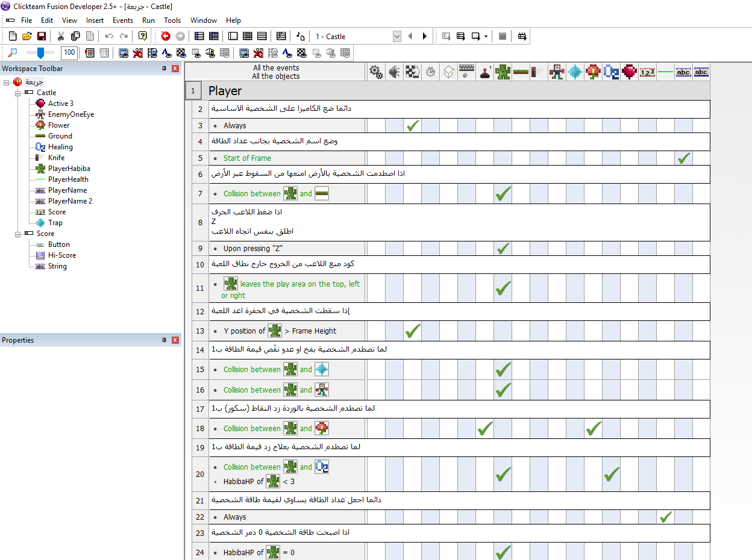Viewport: 752px width, 560px height.
Task: Pin the Properties panel
Action: 164,340
